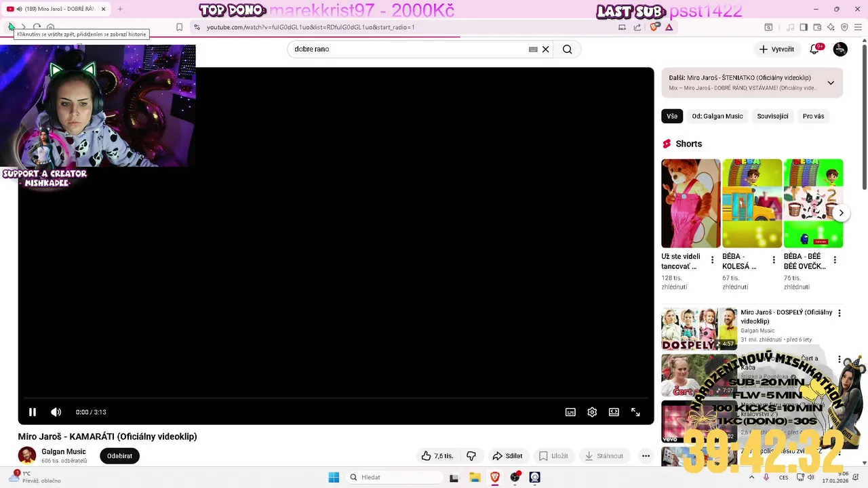This screenshot has height=488, width=868.
Task: Select the 'Od: Galgan Music' chip
Action: (x=717, y=116)
